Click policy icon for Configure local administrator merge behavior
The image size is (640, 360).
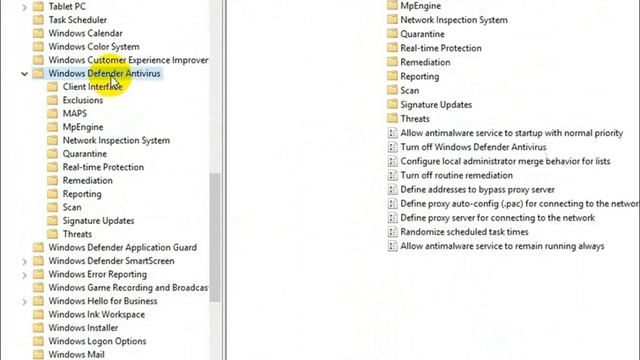[392, 161]
